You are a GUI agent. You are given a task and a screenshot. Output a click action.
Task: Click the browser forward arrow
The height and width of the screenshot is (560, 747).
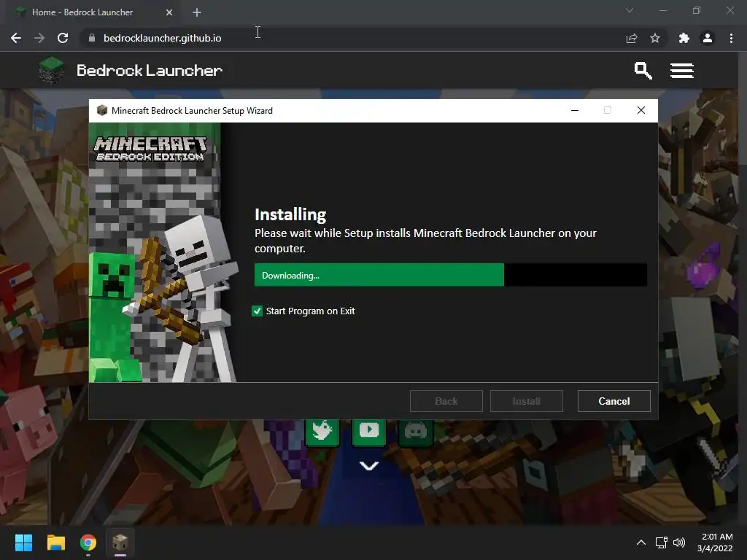39,38
